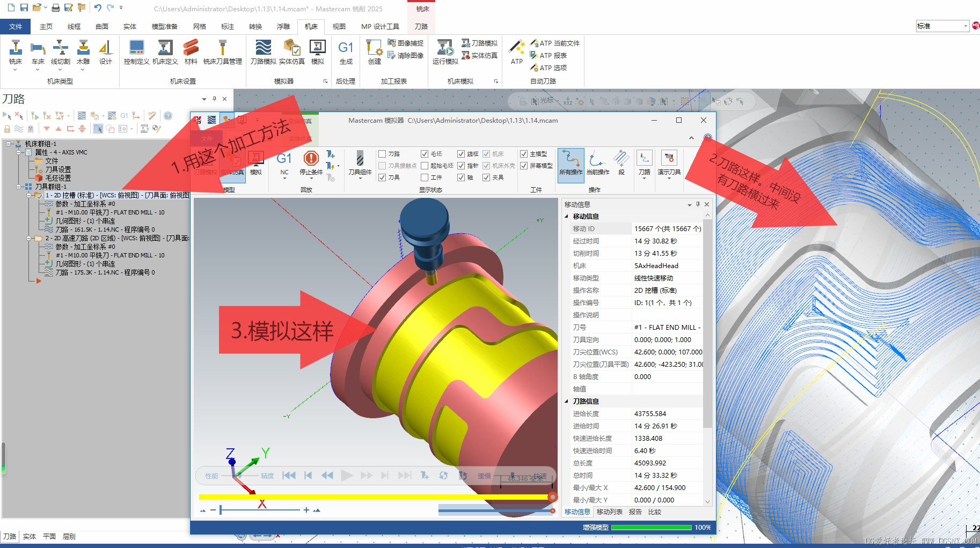Open 机床定义 machine definition
The image size is (980, 548).
165,53
